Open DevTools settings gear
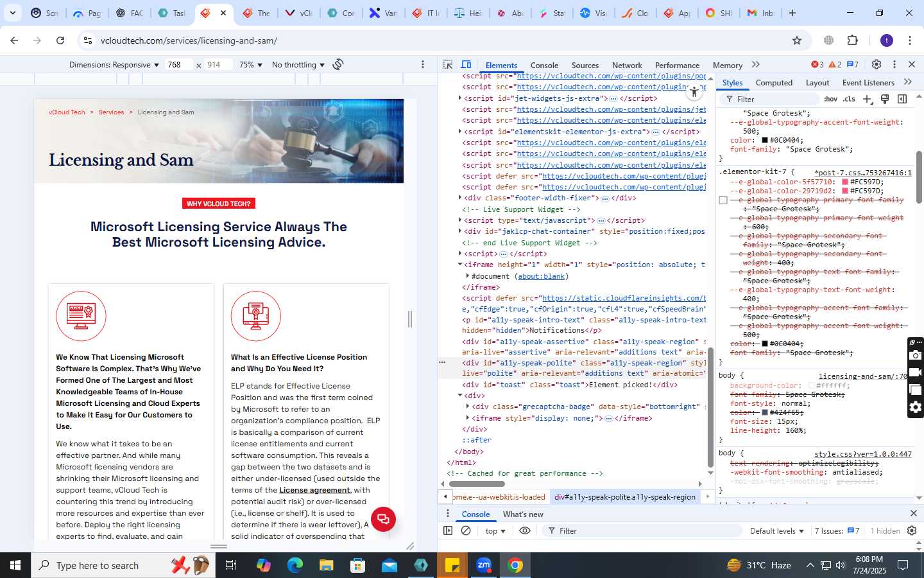 click(x=877, y=64)
